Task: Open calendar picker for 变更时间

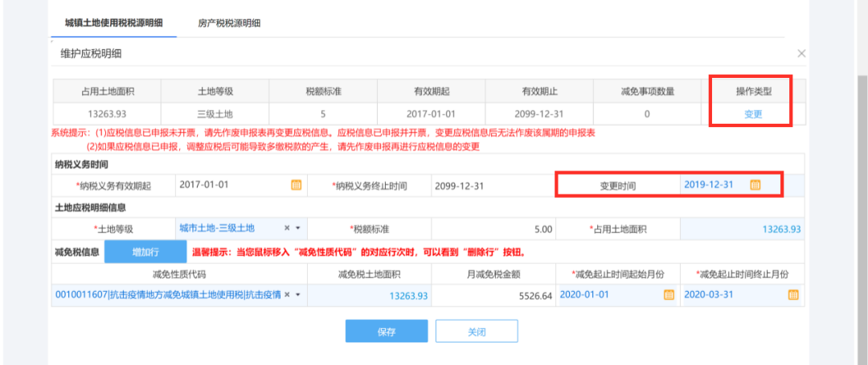Action: click(755, 185)
